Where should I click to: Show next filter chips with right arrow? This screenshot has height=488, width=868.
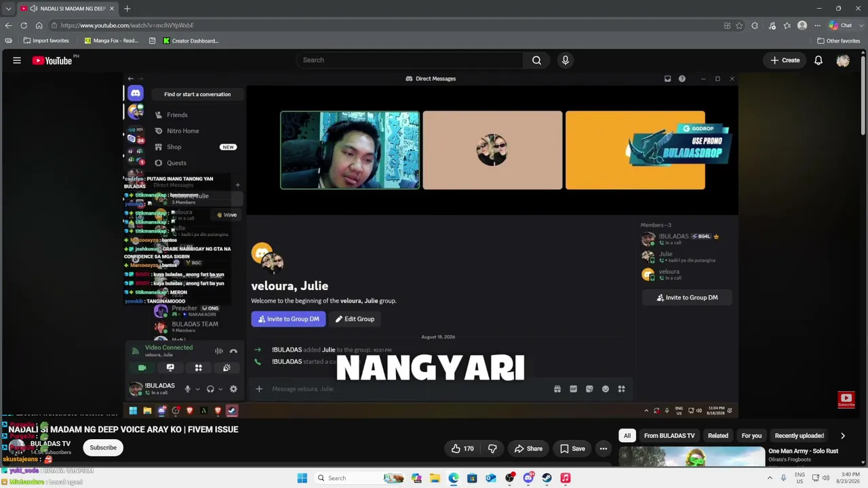[842, 436]
